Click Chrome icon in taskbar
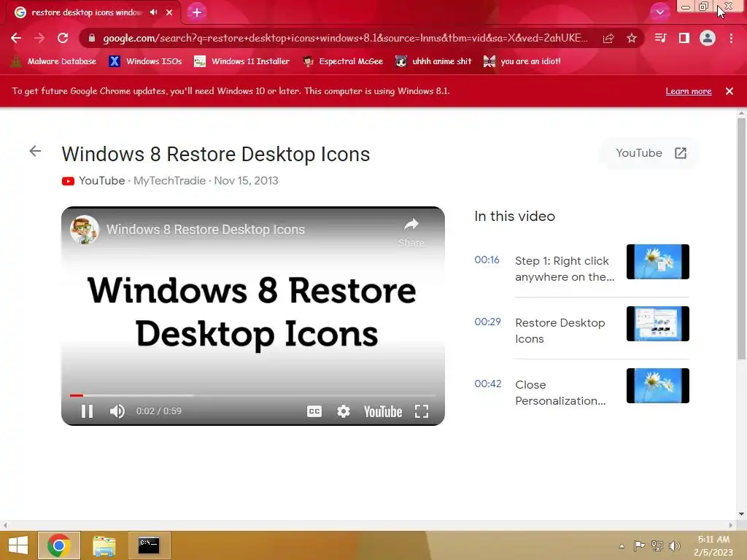Viewport: 747px width, 560px height. point(58,545)
